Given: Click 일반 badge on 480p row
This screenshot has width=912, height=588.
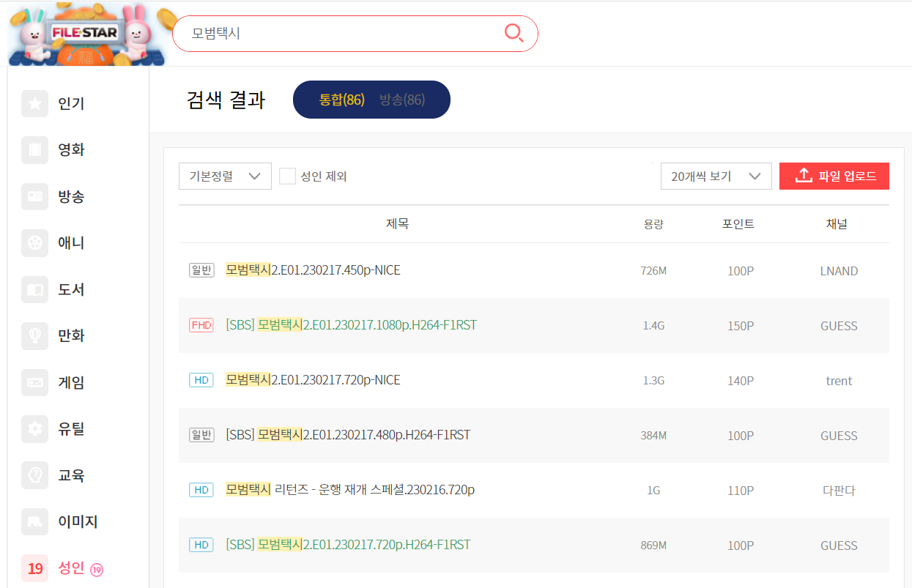Looking at the screenshot, I should 201,435.
